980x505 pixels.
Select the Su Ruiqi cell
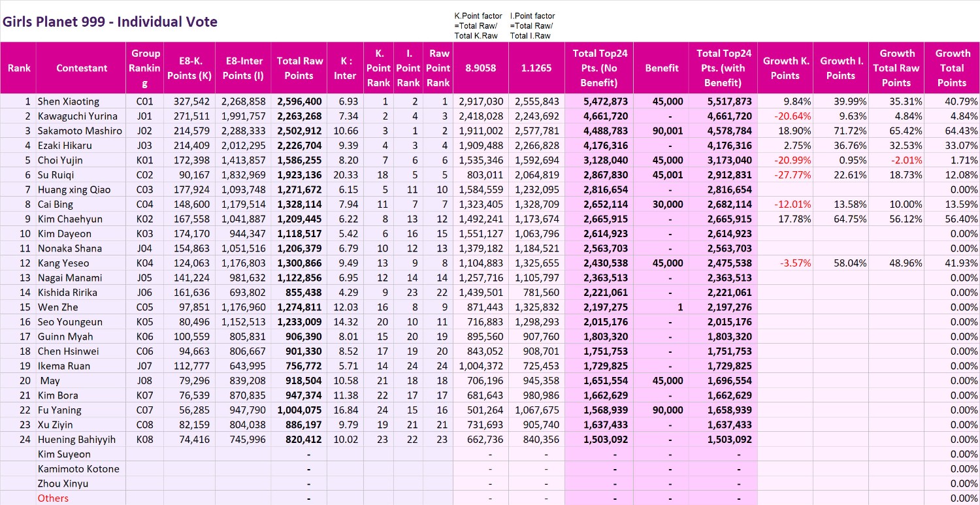[x=81, y=175]
